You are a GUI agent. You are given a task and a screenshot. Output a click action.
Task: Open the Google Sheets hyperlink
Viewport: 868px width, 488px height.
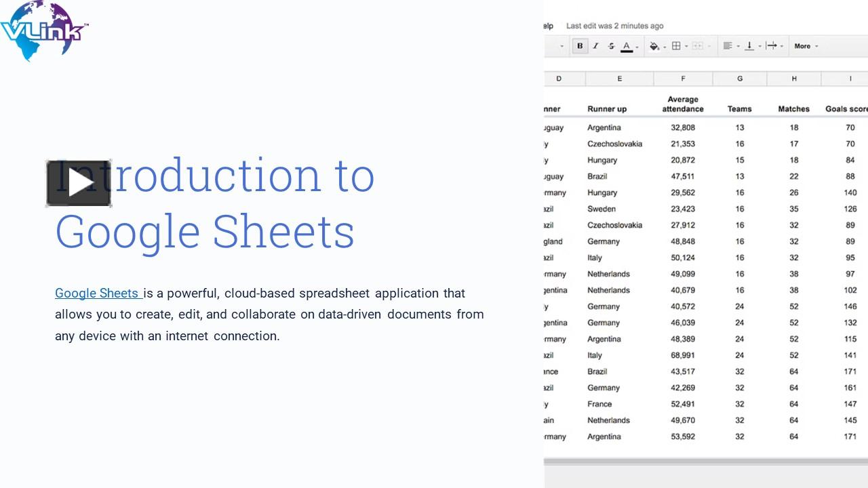pyautogui.click(x=96, y=293)
